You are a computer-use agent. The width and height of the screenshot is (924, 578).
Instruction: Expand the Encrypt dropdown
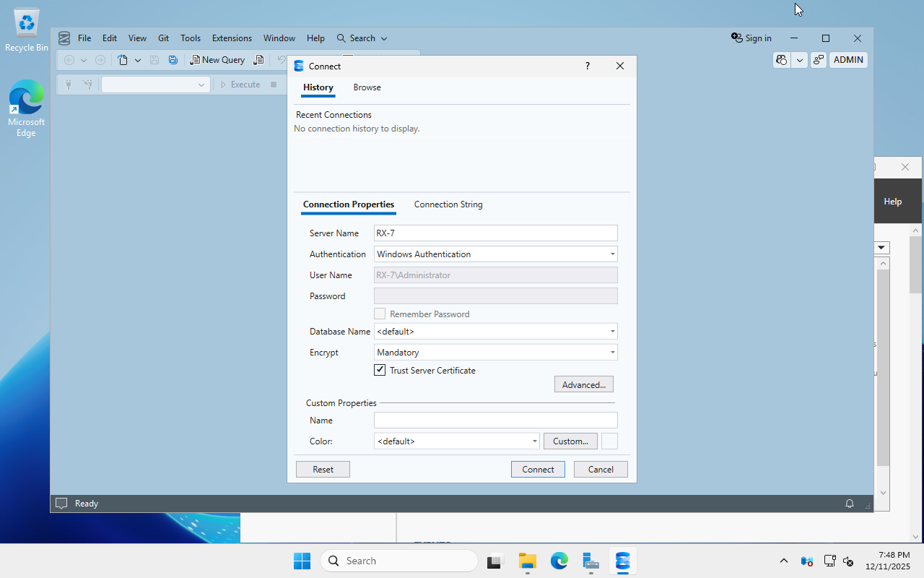coord(612,352)
